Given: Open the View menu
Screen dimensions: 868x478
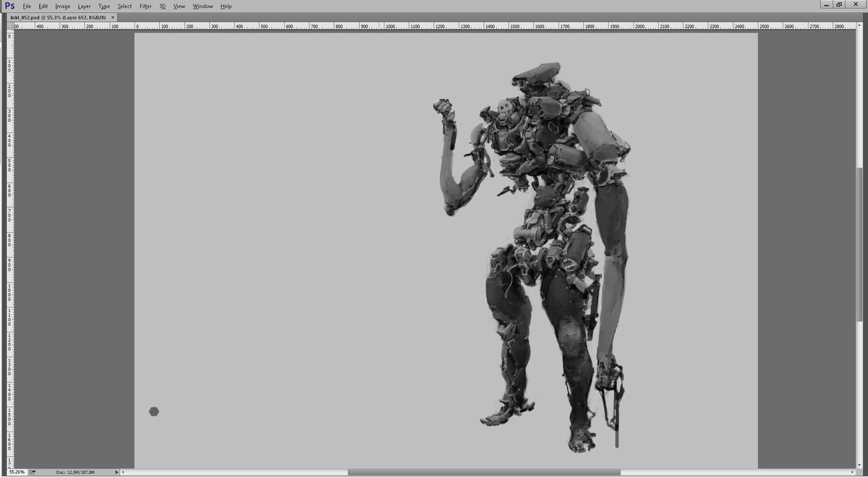Looking at the screenshot, I should coord(179,6).
